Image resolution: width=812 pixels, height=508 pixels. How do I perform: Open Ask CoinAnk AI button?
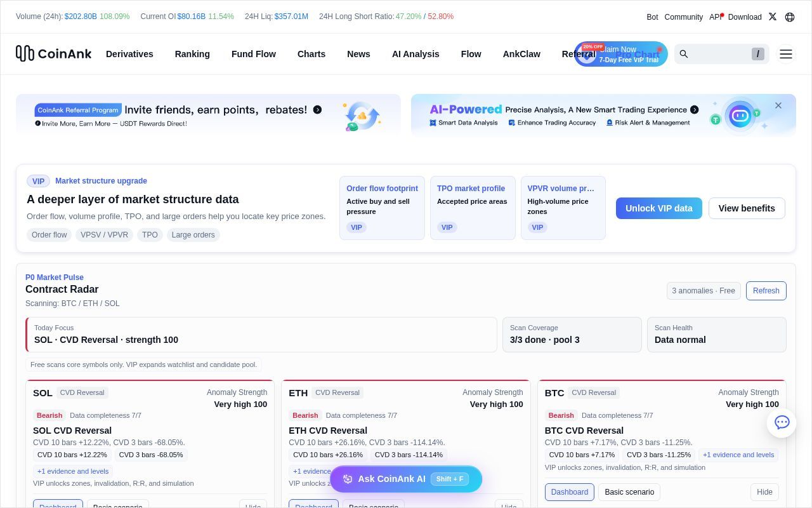coord(406,479)
